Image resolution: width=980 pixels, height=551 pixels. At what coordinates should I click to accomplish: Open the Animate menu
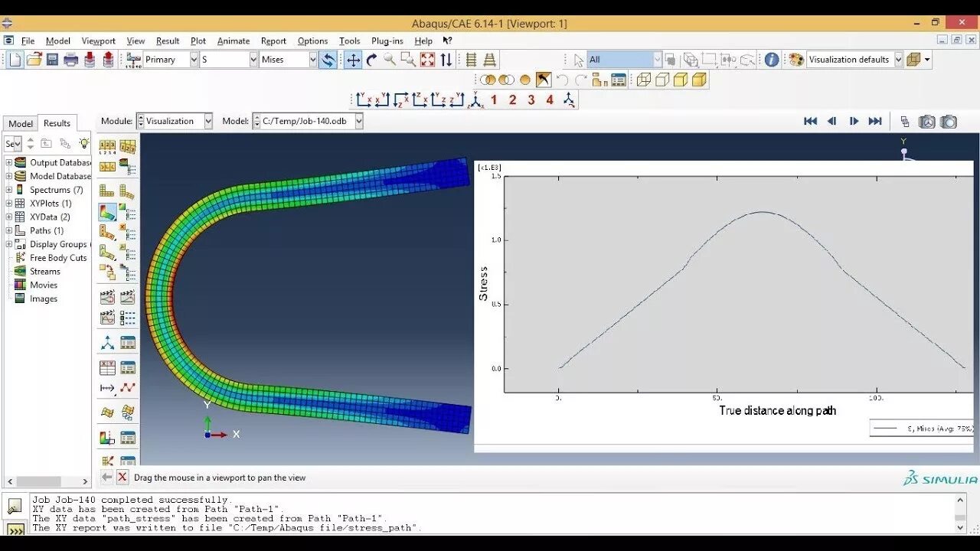(x=234, y=41)
